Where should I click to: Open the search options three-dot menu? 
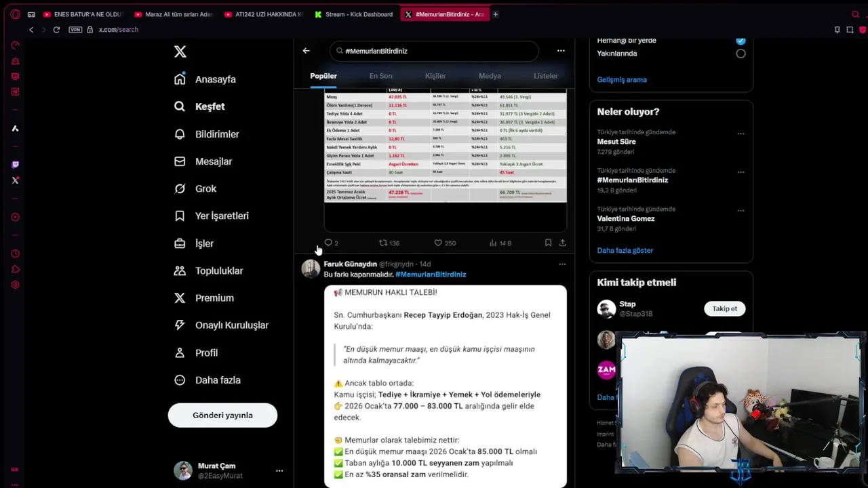coord(561,51)
